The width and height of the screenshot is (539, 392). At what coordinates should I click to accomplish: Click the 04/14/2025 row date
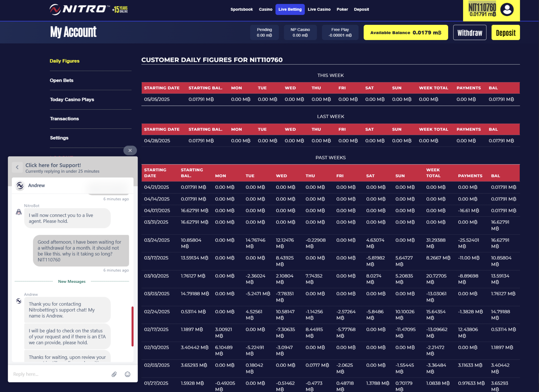pyautogui.click(x=157, y=199)
